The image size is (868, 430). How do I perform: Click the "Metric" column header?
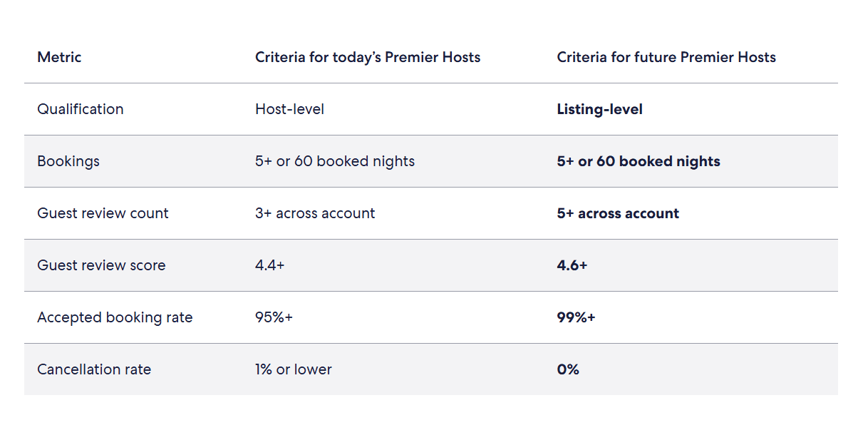59,57
